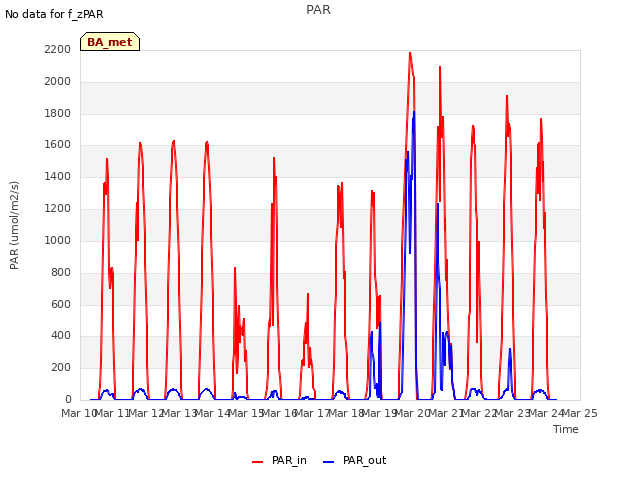Toggle the PAR_in legend entry

(x=280, y=461)
